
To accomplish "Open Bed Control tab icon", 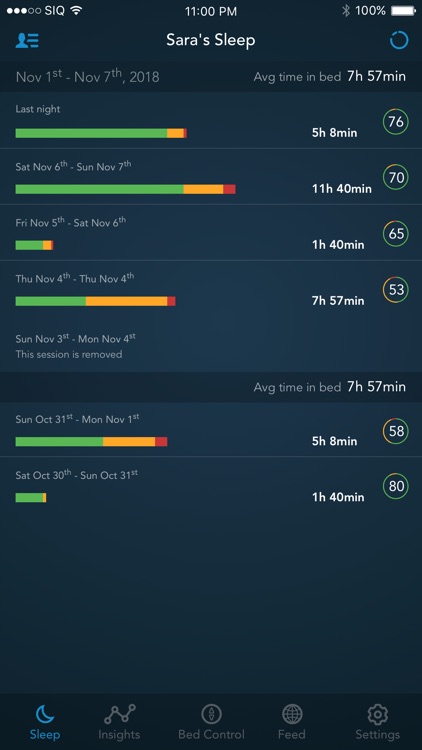I will (x=211, y=715).
